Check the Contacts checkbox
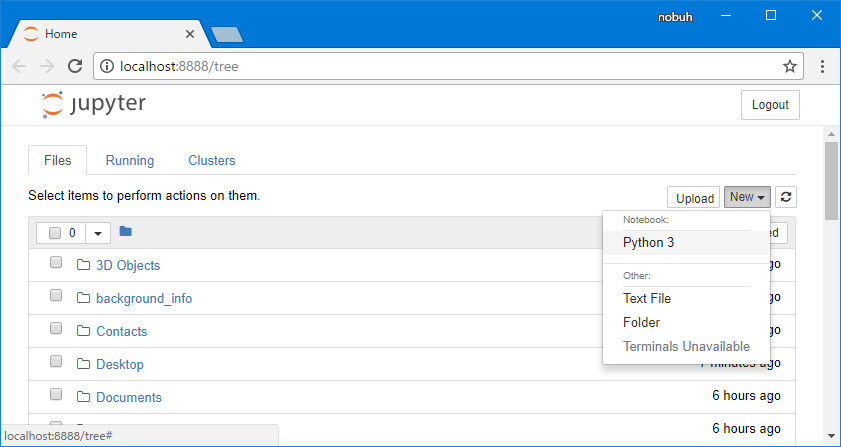The width and height of the screenshot is (841, 447). [x=56, y=328]
